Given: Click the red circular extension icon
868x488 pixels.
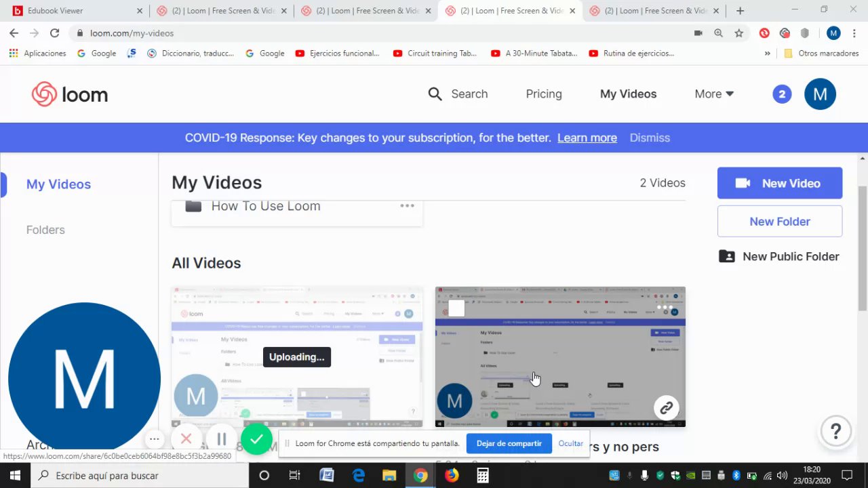Looking at the screenshot, I should 764,33.
